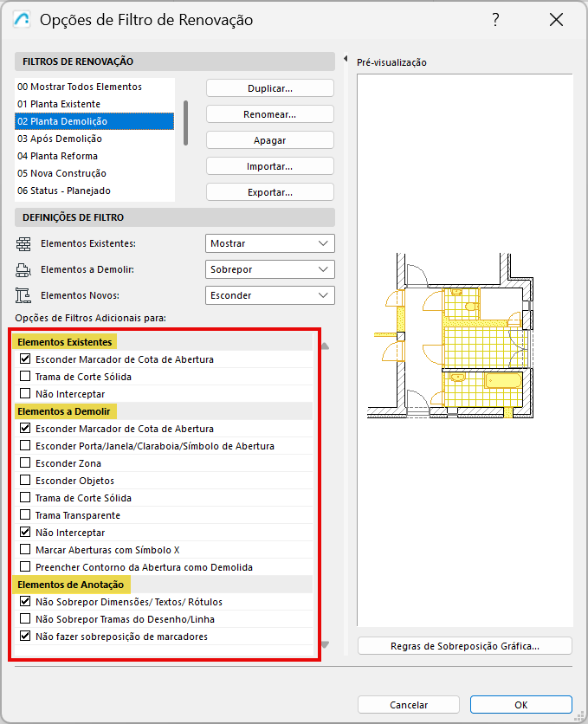Toggle Existentes Esconder Marcador de Cota de Abertura
Image resolution: width=588 pixels, height=724 pixels.
pyautogui.click(x=25, y=359)
